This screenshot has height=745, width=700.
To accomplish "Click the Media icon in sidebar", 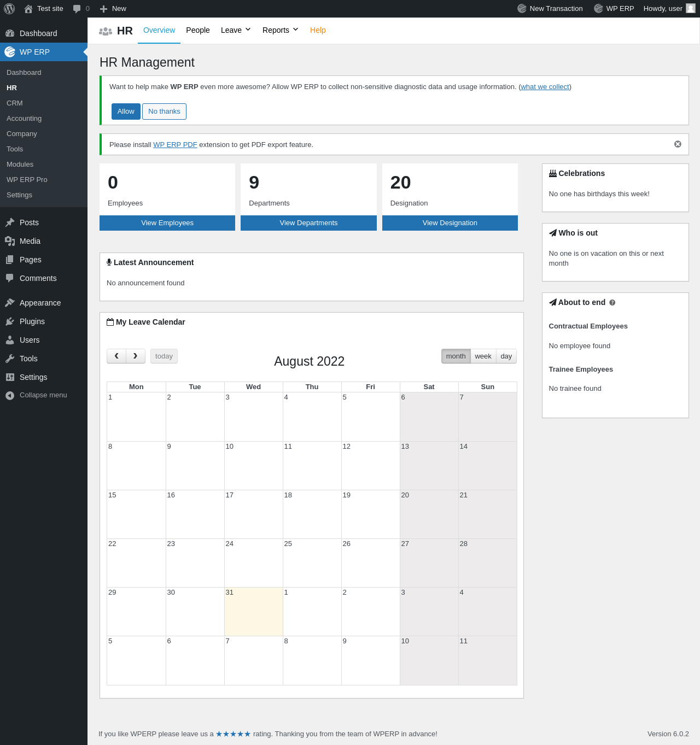I will pos(10,241).
